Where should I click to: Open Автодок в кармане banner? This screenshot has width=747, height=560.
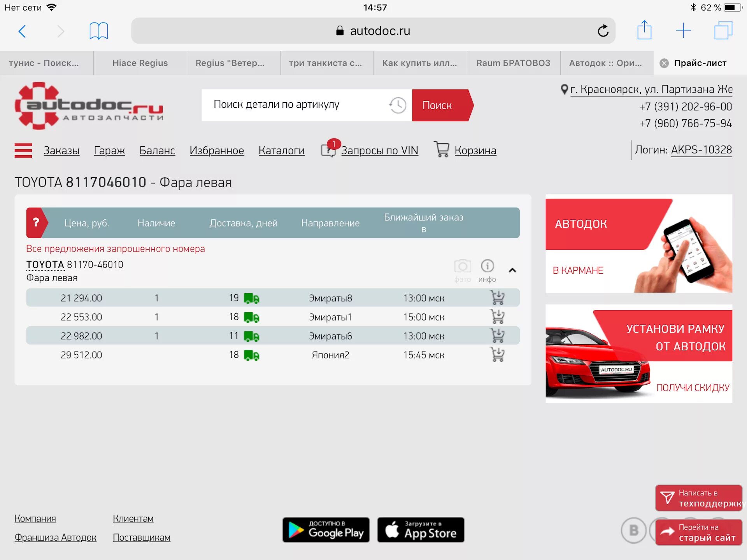[x=639, y=243]
